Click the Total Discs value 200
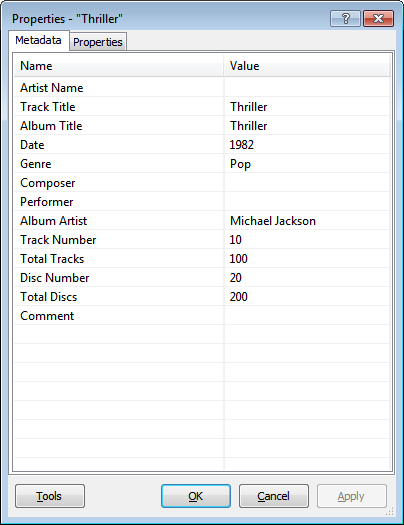Screen dimensions: 404x525 coord(239,297)
